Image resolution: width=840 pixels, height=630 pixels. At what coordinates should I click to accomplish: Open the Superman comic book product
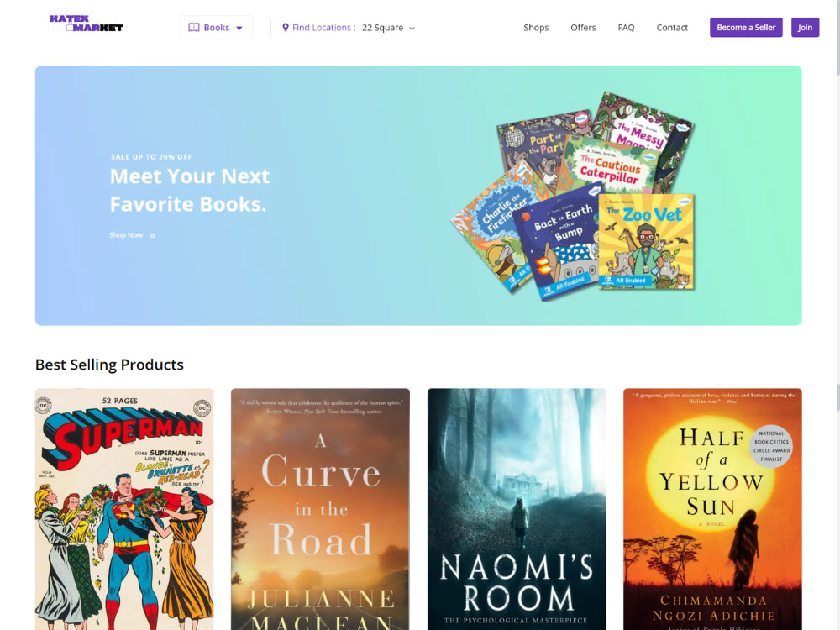coord(124,509)
